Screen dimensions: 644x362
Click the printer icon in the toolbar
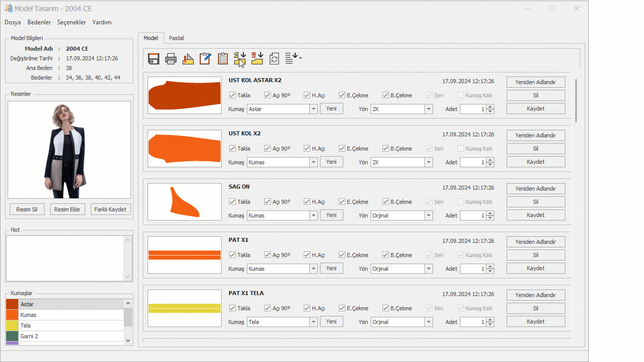(171, 59)
